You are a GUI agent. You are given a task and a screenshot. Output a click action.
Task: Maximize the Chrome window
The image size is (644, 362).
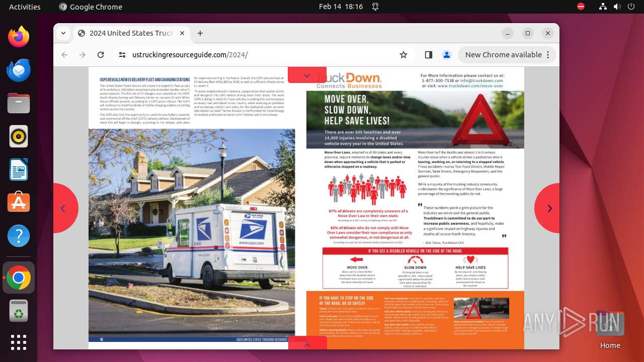pyautogui.click(x=528, y=33)
